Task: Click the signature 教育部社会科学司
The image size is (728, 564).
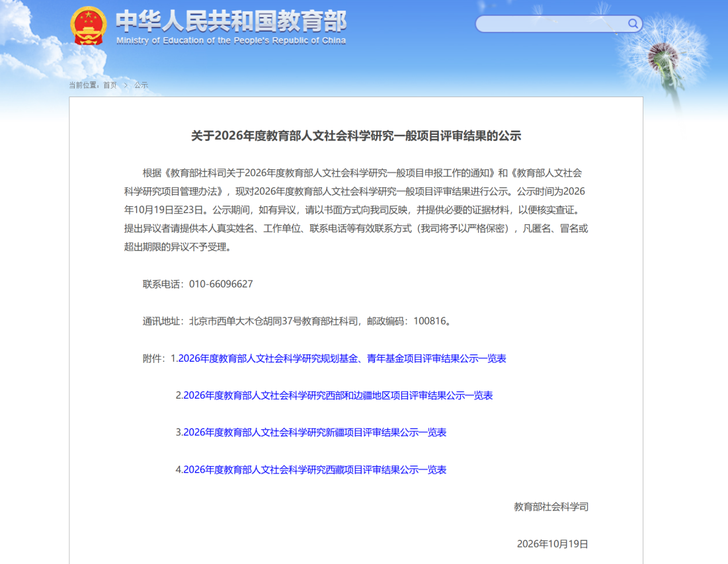Action: pyautogui.click(x=551, y=507)
